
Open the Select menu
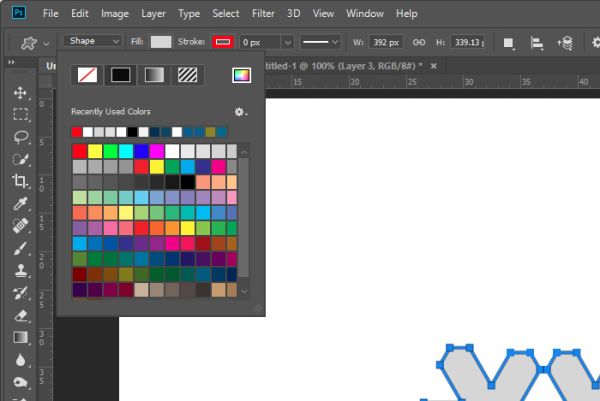click(226, 14)
